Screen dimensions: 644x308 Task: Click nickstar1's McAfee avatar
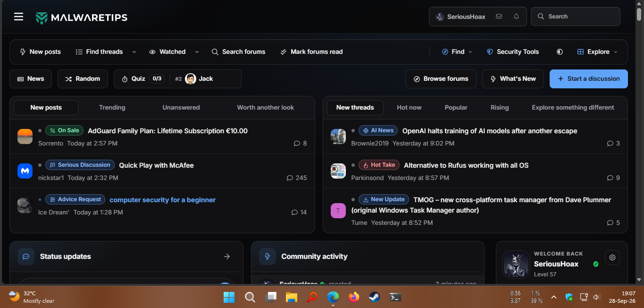click(x=25, y=171)
